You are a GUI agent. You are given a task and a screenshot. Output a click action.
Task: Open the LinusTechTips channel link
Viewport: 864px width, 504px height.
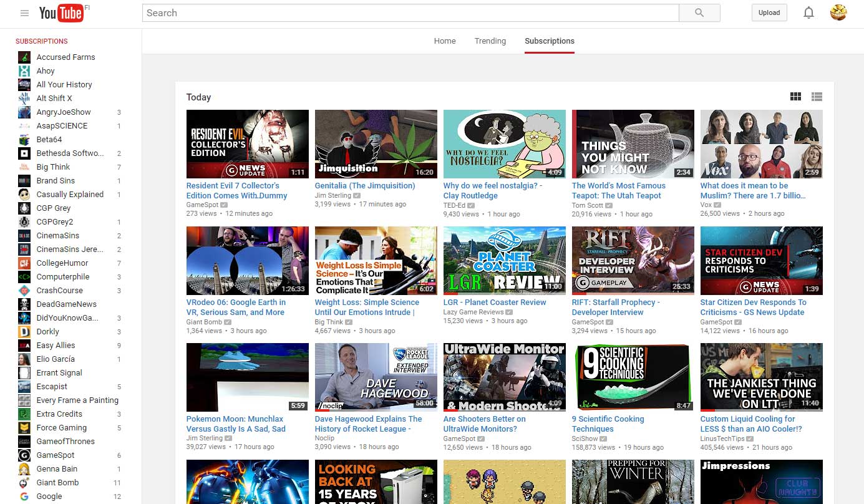tap(722, 439)
